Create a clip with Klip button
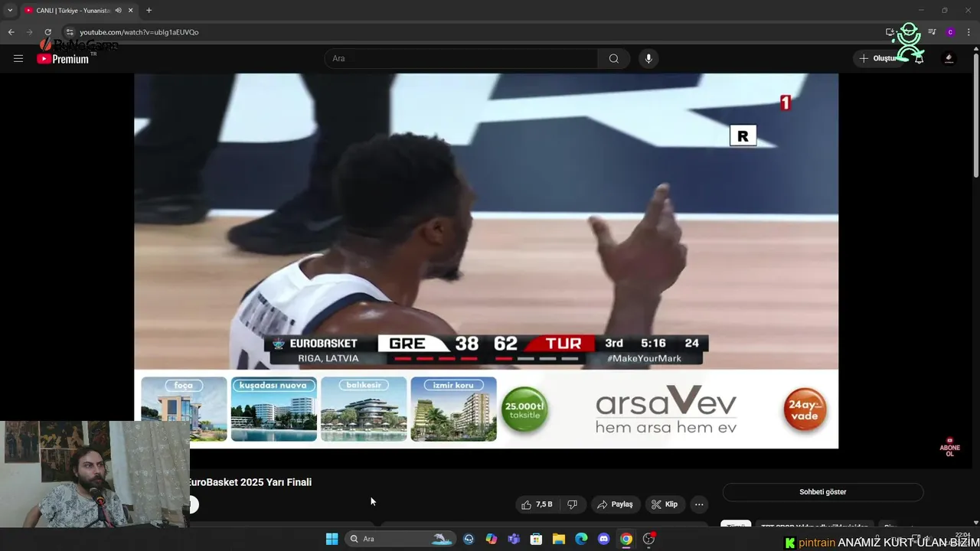The width and height of the screenshot is (980, 551). tap(664, 504)
